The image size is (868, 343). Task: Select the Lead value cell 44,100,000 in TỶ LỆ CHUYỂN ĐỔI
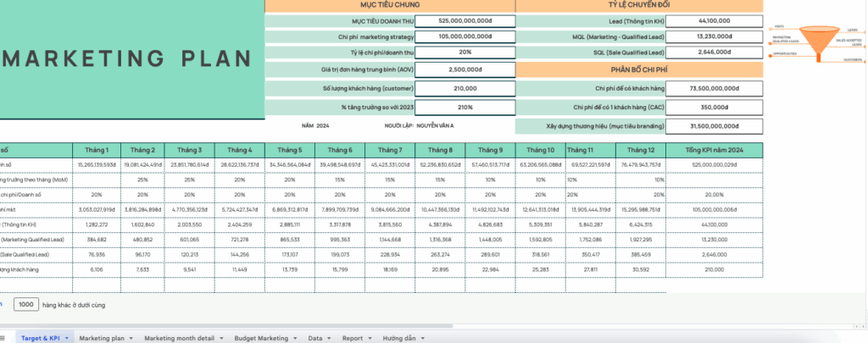[714, 21]
